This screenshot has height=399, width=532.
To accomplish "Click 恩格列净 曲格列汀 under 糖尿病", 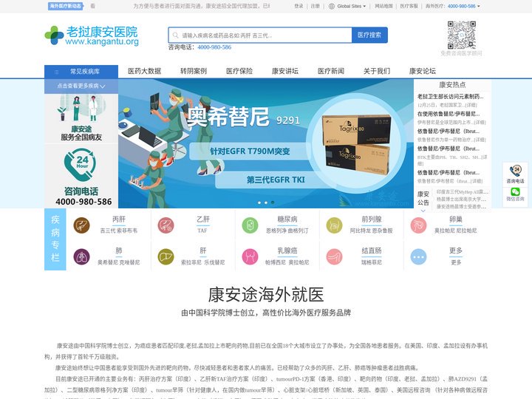I will (287, 231).
